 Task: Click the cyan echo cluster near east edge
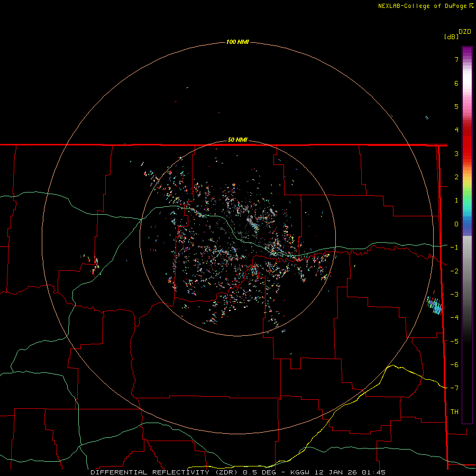click(x=434, y=305)
